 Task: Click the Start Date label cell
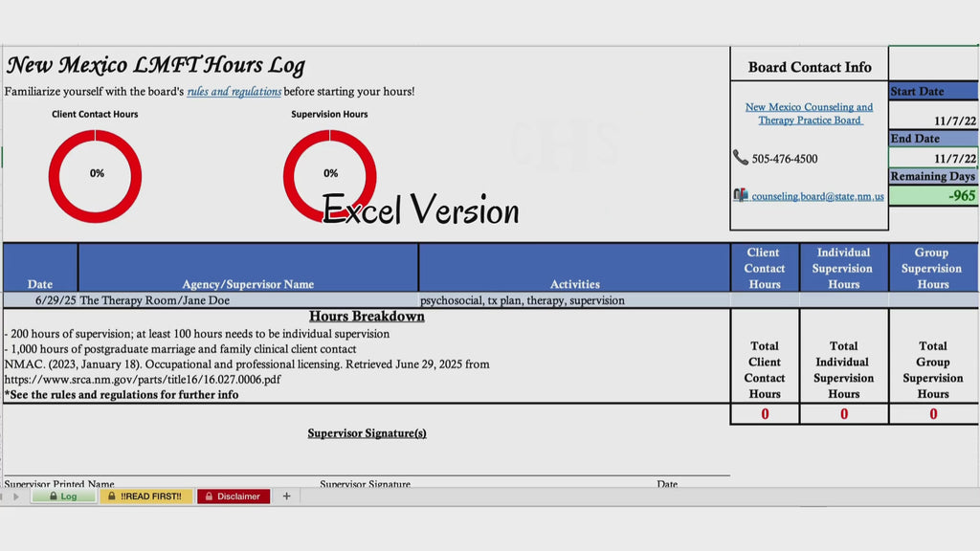933,91
